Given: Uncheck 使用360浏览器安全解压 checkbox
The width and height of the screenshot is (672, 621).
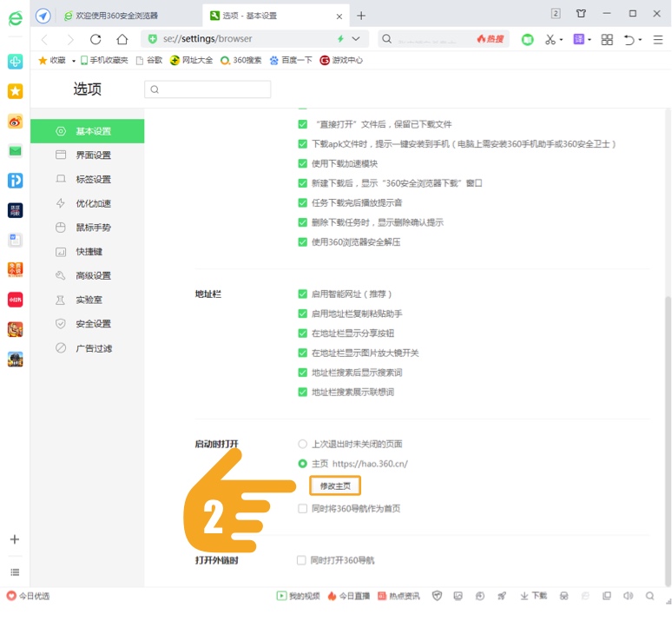Looking at the screenshot, I should [x=302, y=241].
